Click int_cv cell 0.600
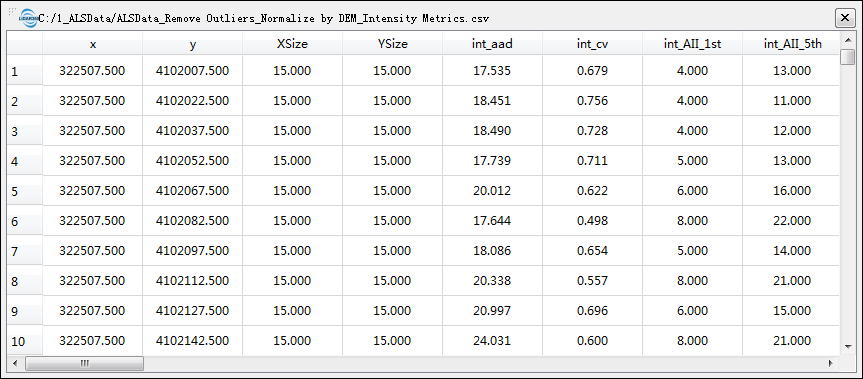The width and height of the screenshot is (863, 379). point(592,341)
